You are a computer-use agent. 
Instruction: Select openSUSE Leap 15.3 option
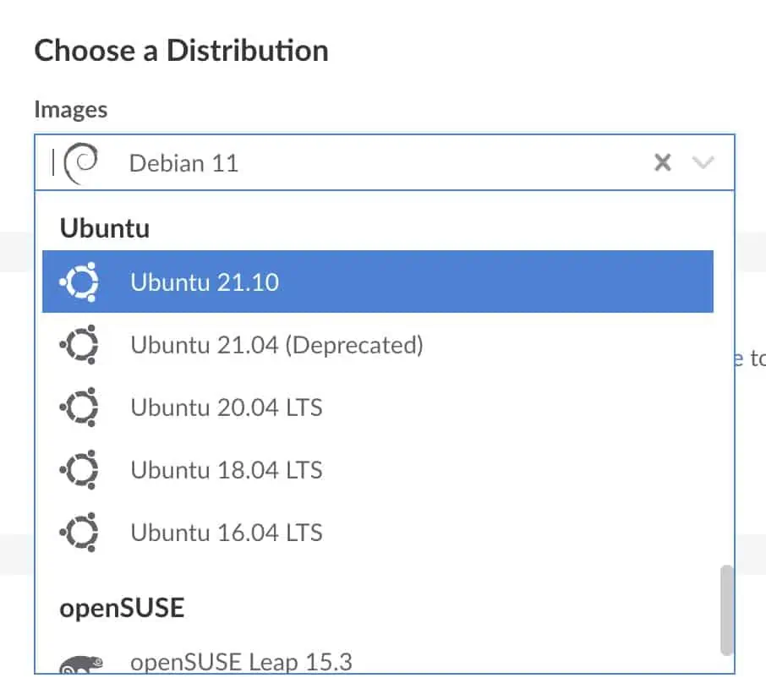tap(241, 661)
